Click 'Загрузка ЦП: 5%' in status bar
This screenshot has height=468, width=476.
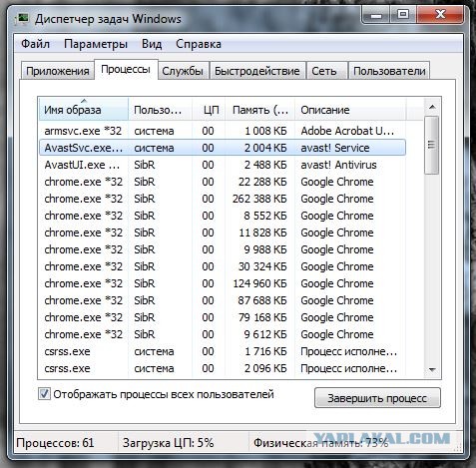click(168, 443)
